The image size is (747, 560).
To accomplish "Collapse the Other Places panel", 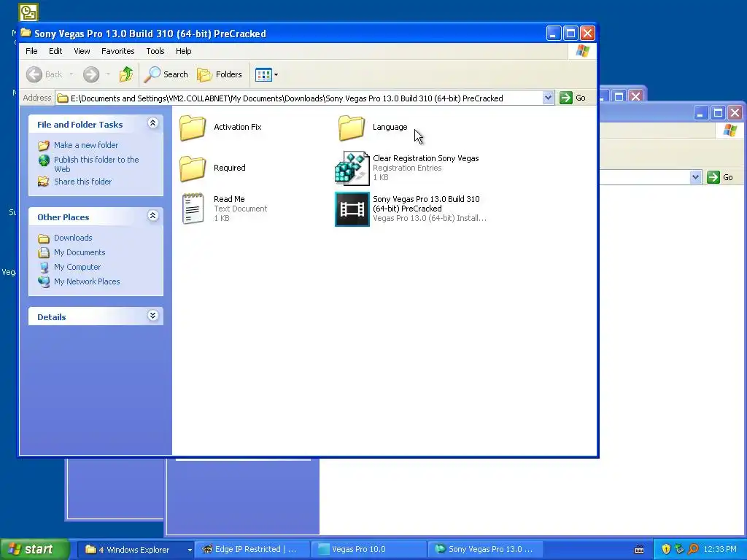I will (x=153, y=216).
